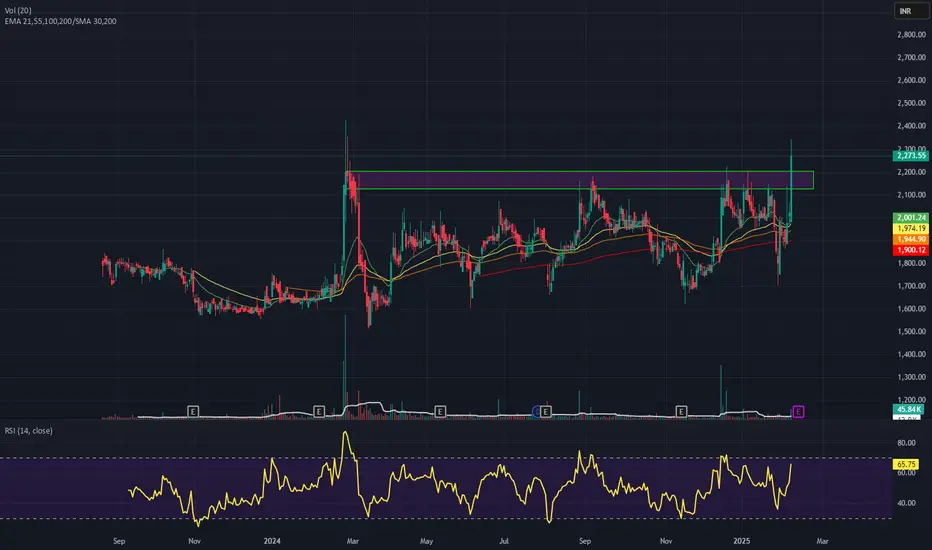Click the Jul label on time axis
The width and height of the screenshot is (932, 550).
[x=504, y=541]
